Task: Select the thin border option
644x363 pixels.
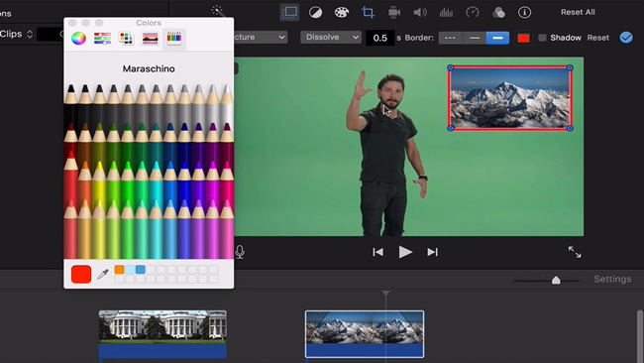Action: click(x=475, y=38)
